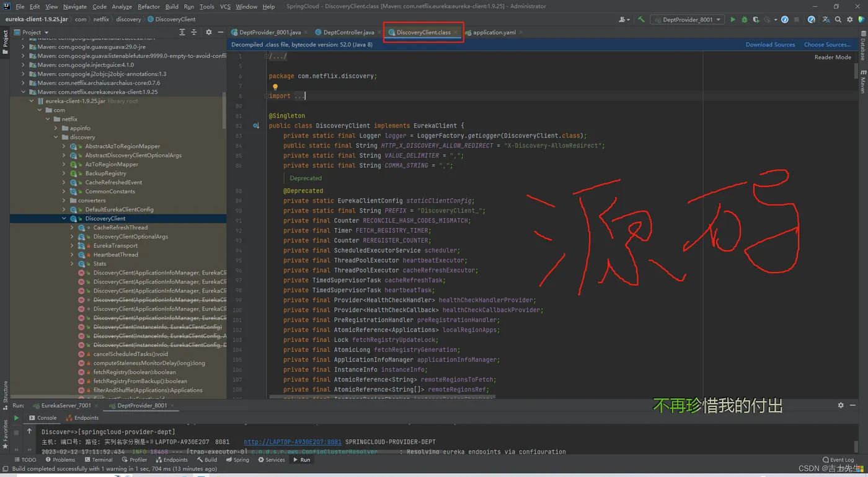The image size is (868, 477).
Task: Expand the BackupRegistry class node
Action: (x=64, y=173)
